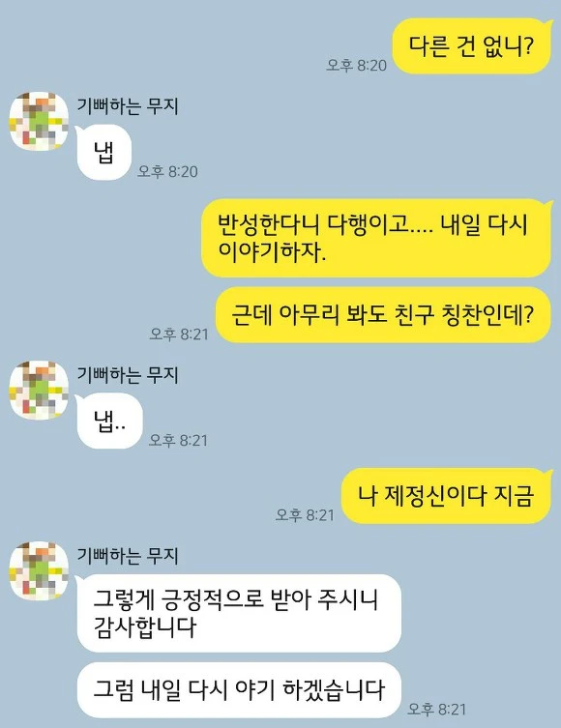
Task: Tap the bottom 기뻐하는 무지 profile avatar
Action: 39,570
